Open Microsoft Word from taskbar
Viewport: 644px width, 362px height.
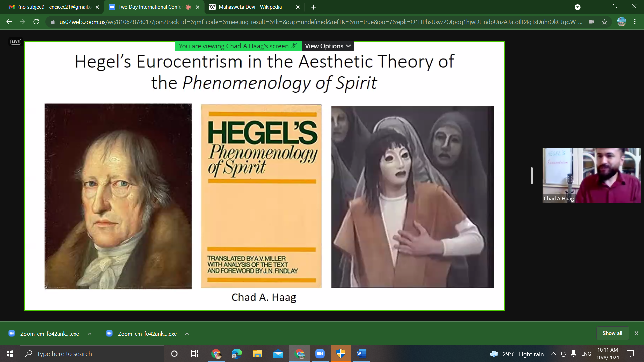361,354
